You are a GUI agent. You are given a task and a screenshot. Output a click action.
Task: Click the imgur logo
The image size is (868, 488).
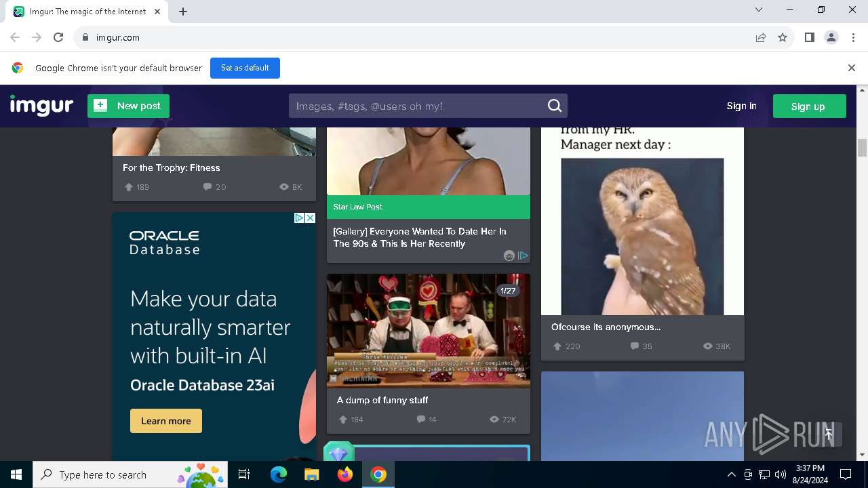click(x=41, y=106)
